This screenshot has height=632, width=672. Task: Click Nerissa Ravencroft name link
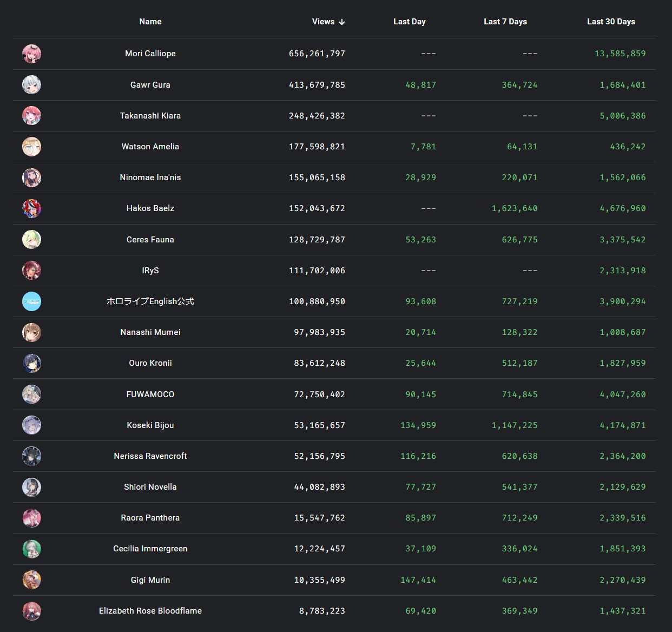(150, 456)
